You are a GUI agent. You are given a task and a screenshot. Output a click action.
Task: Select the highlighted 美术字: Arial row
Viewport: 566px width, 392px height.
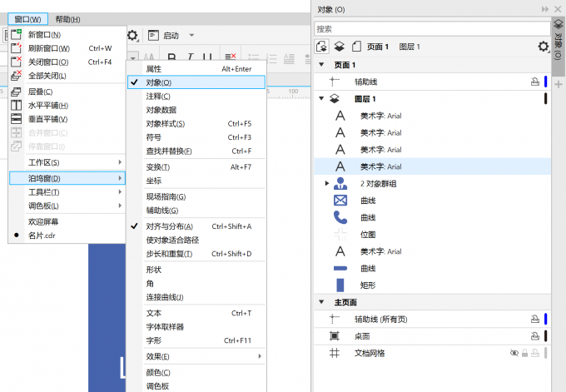coord(433,166)
